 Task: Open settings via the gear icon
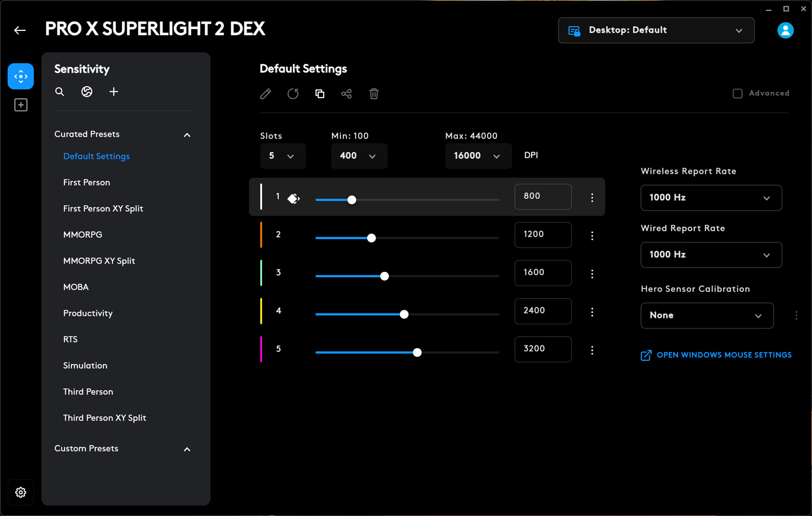click(x=21, y=492)
